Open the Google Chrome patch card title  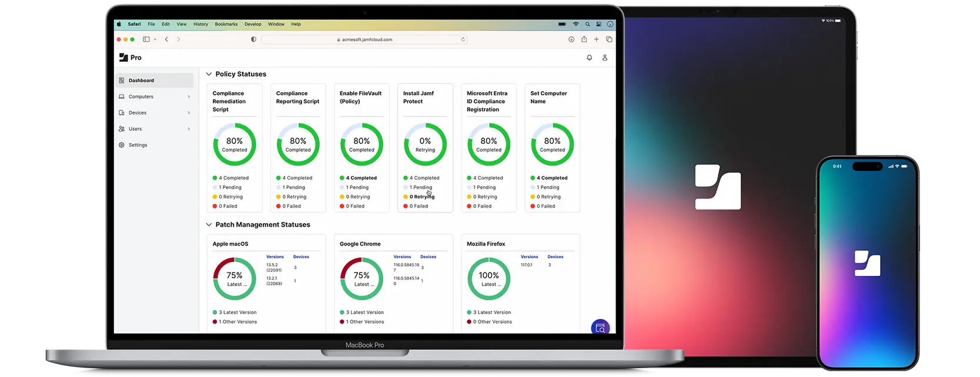pos(360,244)
